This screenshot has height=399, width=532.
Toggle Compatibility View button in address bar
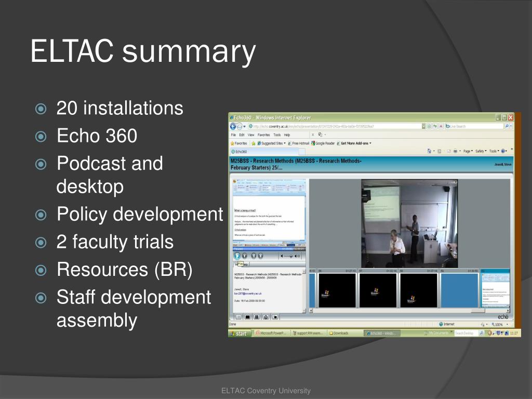click(x=429, y=126)
